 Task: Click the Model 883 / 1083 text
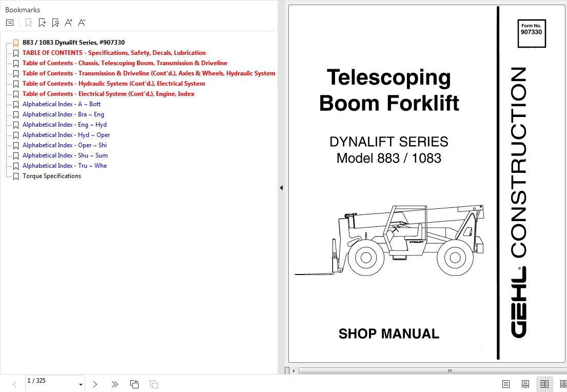pyautogui.click(x=389, y=158)
